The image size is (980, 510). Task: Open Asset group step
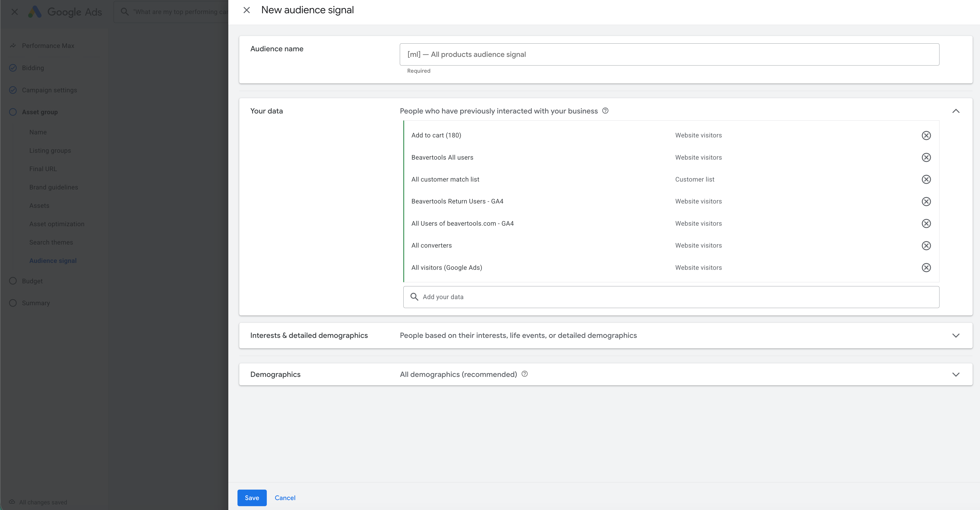39,112
